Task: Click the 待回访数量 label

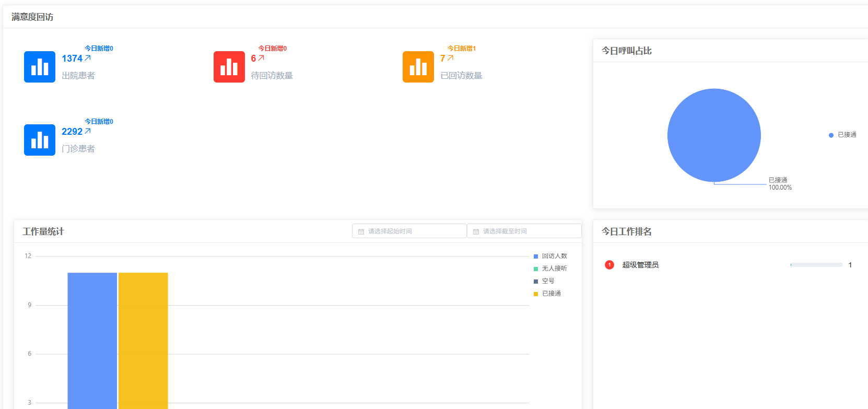Action: [272, 76]
